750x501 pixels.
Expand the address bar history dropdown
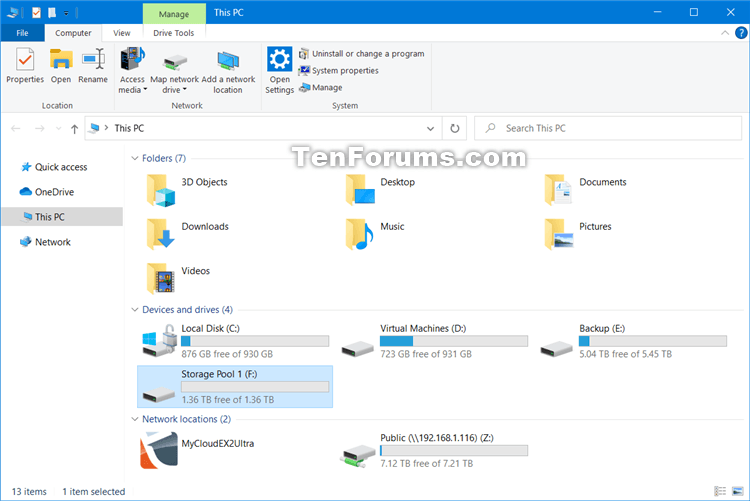click(430, 128)
